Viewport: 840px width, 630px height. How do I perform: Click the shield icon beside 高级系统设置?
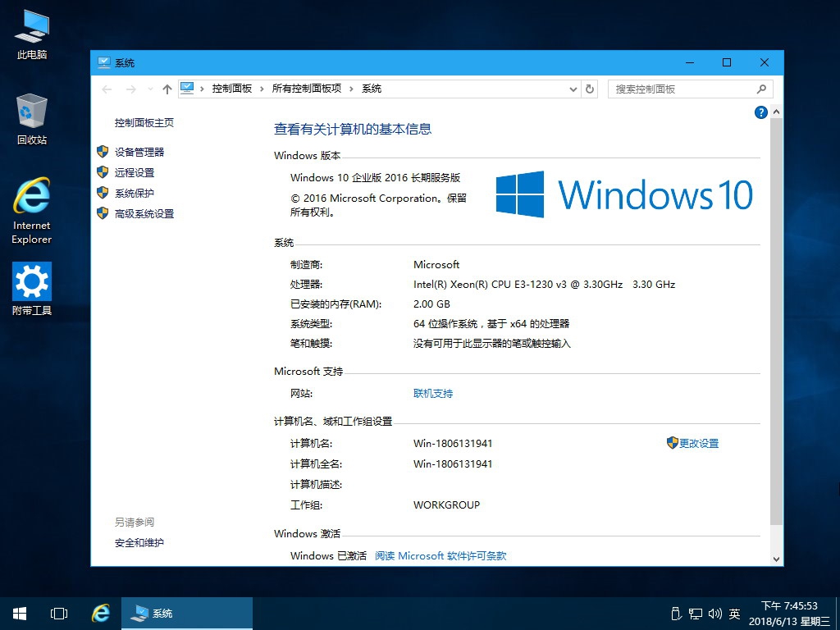(103, 213)
